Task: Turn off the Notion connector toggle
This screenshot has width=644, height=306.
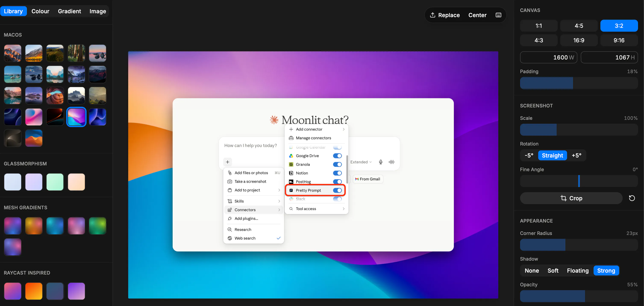Action: [337, 173]
